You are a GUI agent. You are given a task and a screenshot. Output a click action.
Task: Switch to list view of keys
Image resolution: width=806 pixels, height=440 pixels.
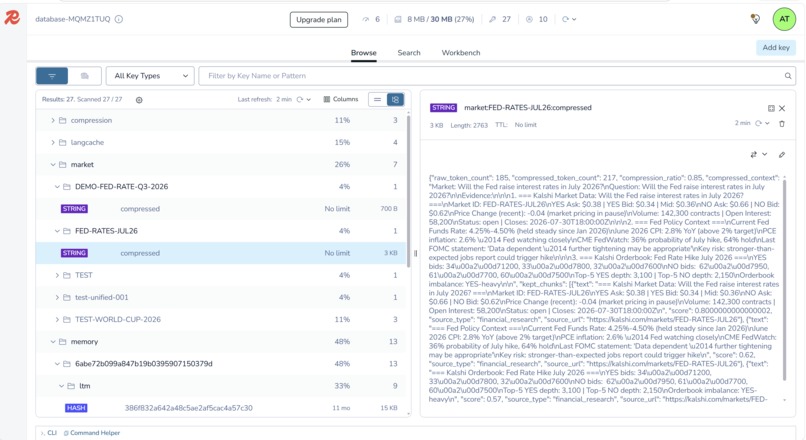pos(377,100)
